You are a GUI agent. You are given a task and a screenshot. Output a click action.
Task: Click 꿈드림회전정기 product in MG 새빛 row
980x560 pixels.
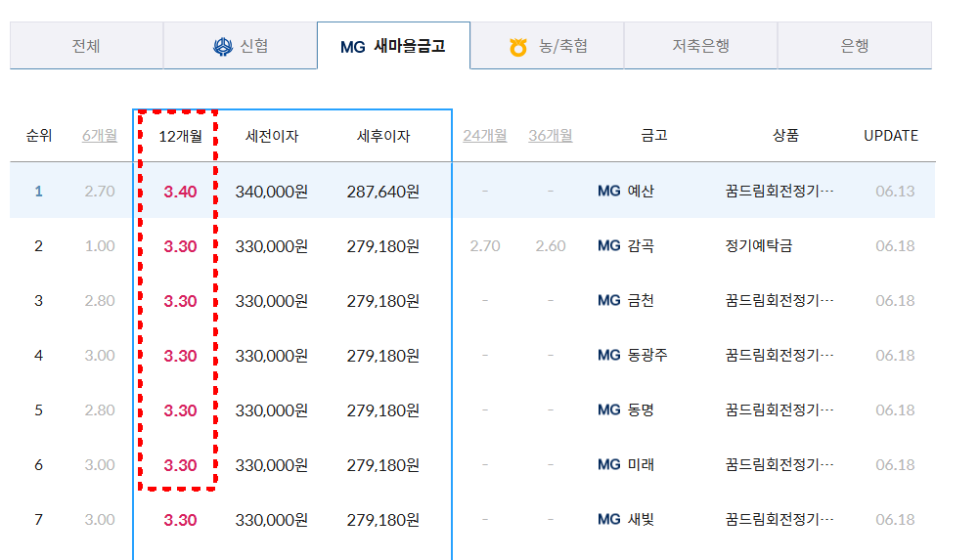click(x=780, y=519)
